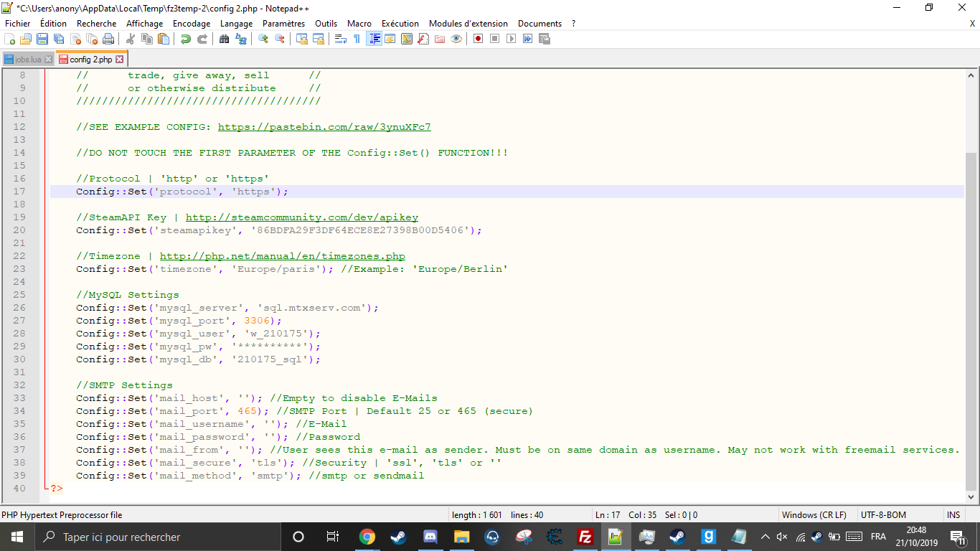980x551 pixels.
Task: Click the Close All toolbar icon
Action: (x=92, y=39)
